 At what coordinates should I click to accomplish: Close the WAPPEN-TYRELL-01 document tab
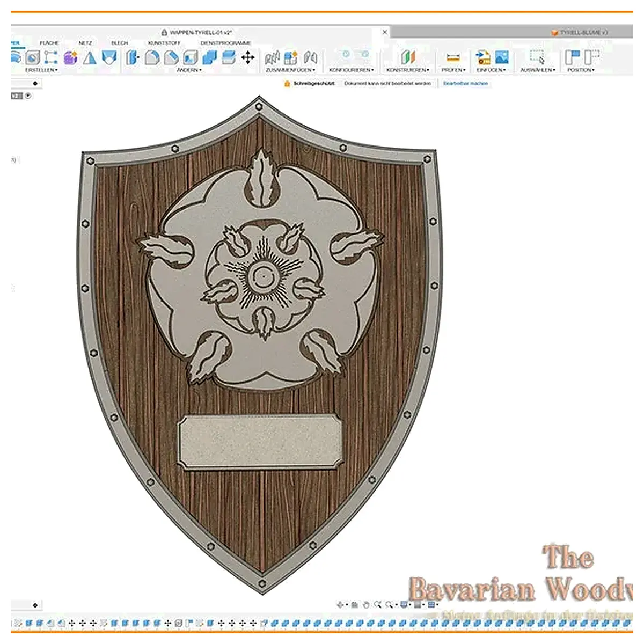[384, 33]
